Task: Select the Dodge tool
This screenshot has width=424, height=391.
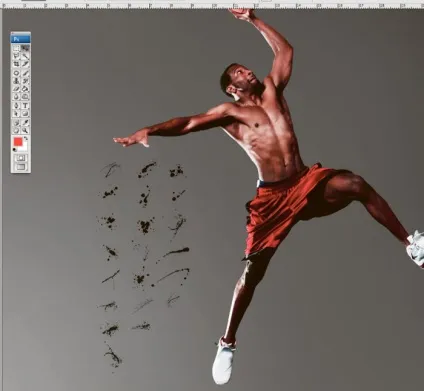Action: (25, 97)
